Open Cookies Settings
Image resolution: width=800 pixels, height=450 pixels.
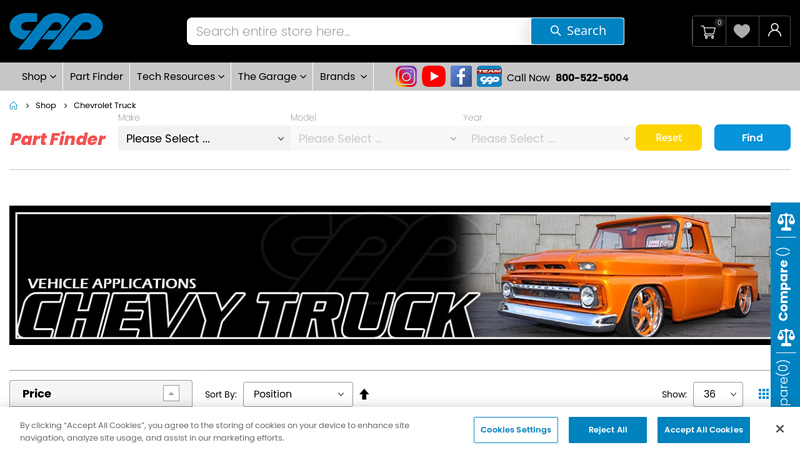pyautogui.click(x=515, y=430)
